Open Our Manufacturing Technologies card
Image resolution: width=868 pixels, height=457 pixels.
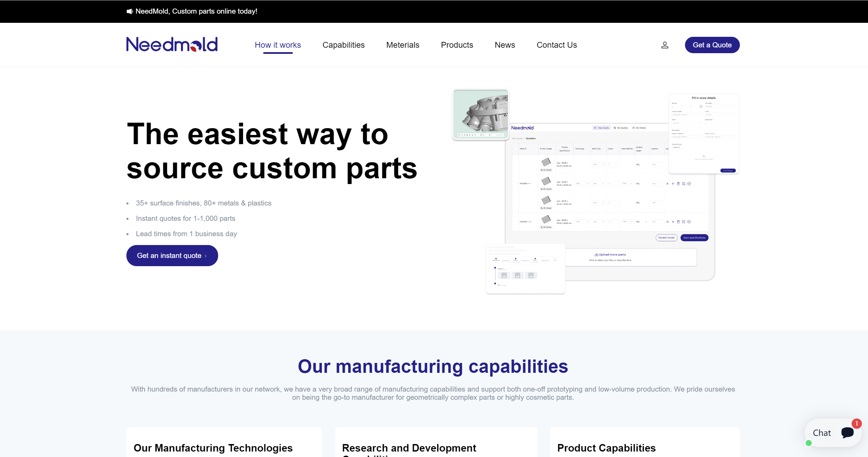pos(224,442)
